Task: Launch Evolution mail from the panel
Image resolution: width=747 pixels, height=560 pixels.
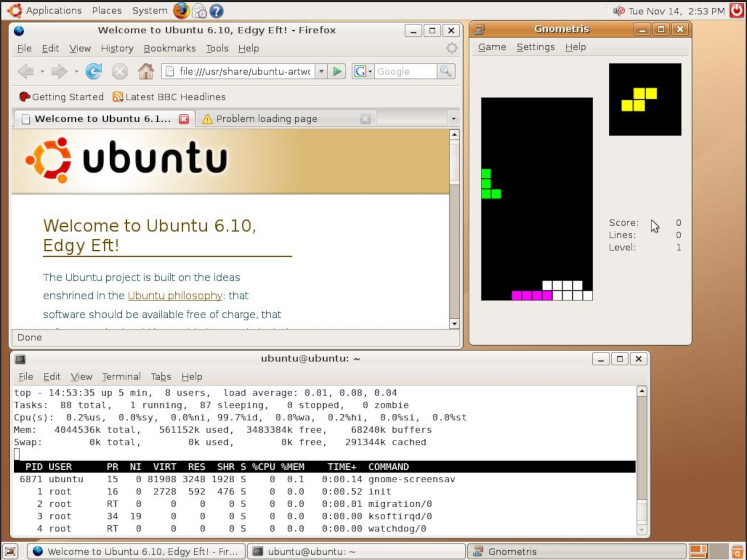Action: pyautogui.click(x=199, y=11)
